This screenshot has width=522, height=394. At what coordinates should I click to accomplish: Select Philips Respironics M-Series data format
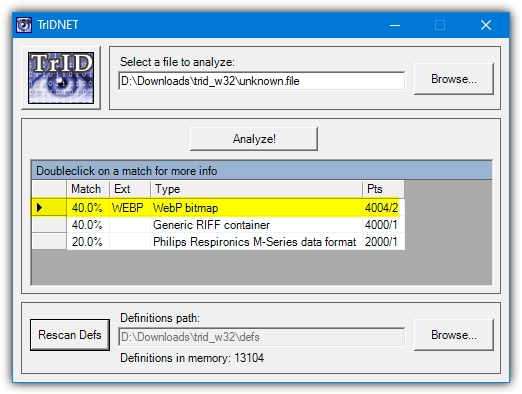(x=256, y=242)
